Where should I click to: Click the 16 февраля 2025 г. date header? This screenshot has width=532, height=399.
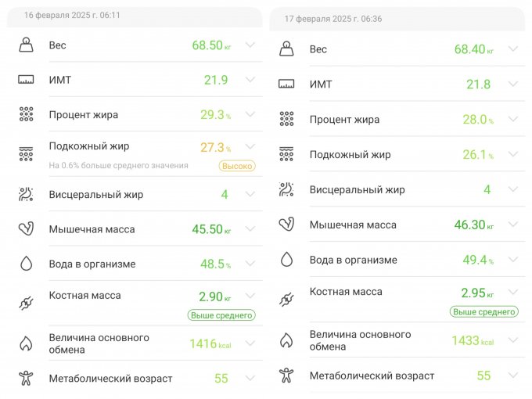pyautogui.click(x=72, y=15)
